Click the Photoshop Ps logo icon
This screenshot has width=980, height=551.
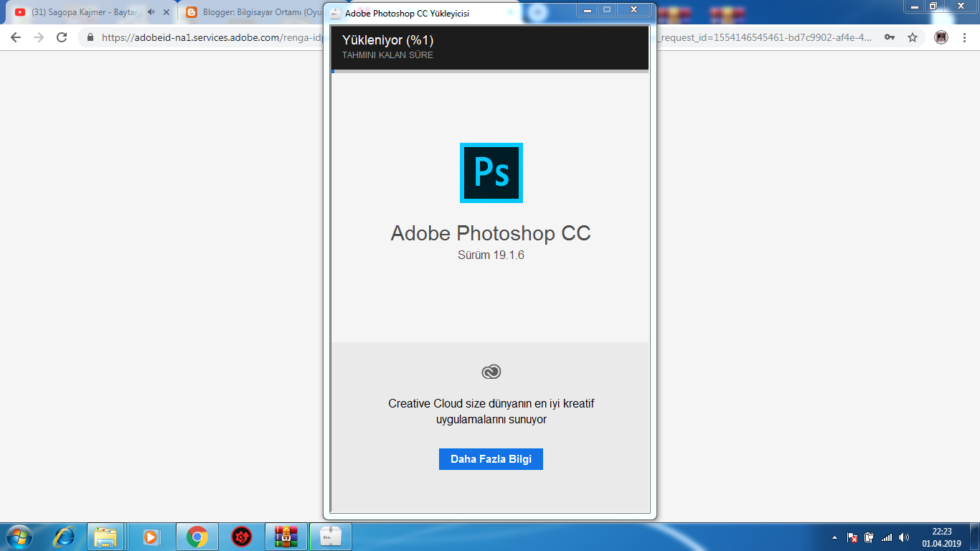point(491,173)
